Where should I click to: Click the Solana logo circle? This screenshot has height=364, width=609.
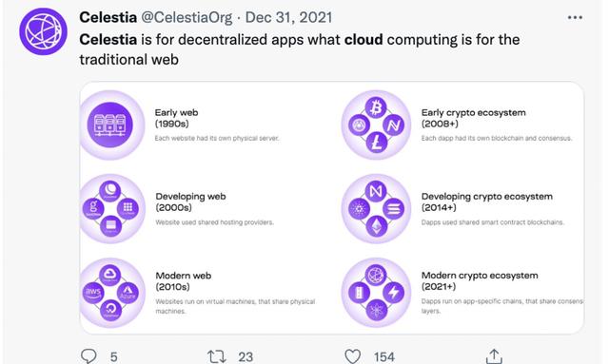point(393,209)
